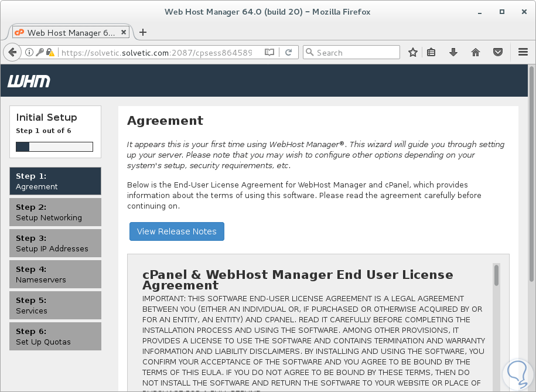This screenshot has width=536, height=392.
Task: Close the Web Host Manager tab
Action: coord(124,32)
